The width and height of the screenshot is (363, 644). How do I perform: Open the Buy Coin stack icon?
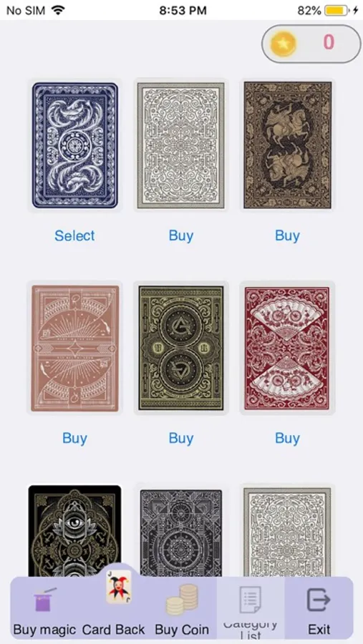point(182,599)
